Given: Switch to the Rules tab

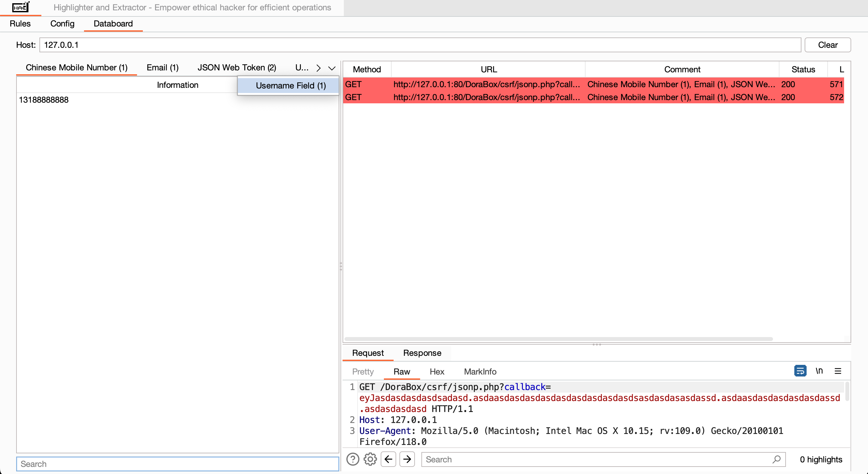Looking at the screenshot, I should (20, 24).
